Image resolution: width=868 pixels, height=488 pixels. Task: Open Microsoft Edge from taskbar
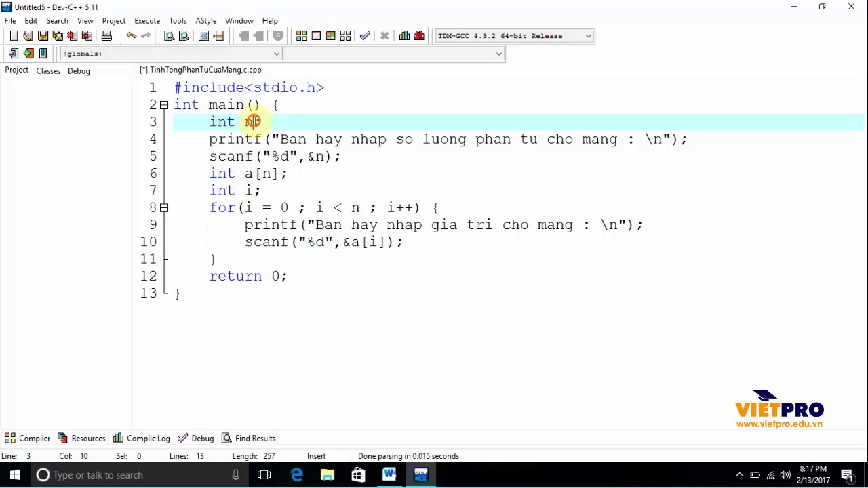coord(296,475)
